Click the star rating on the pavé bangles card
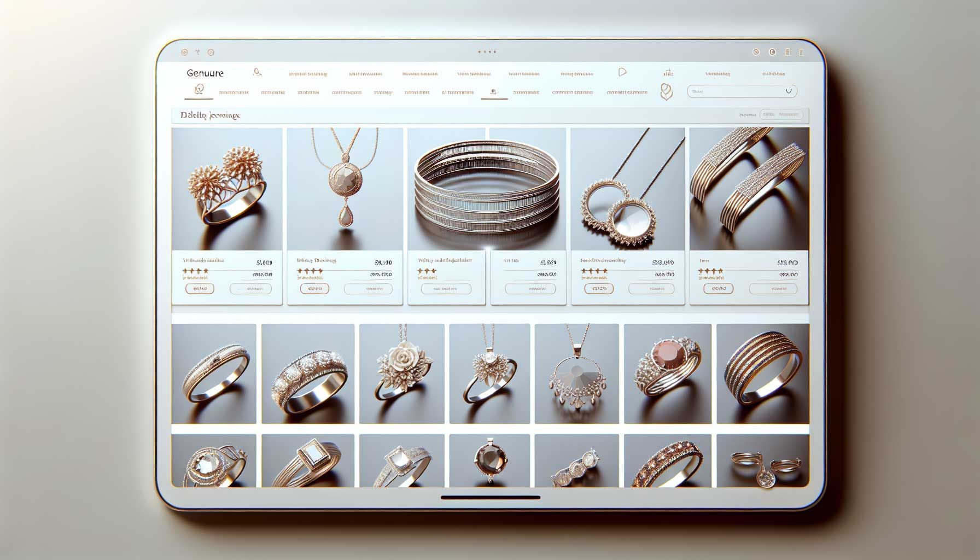 711,271
